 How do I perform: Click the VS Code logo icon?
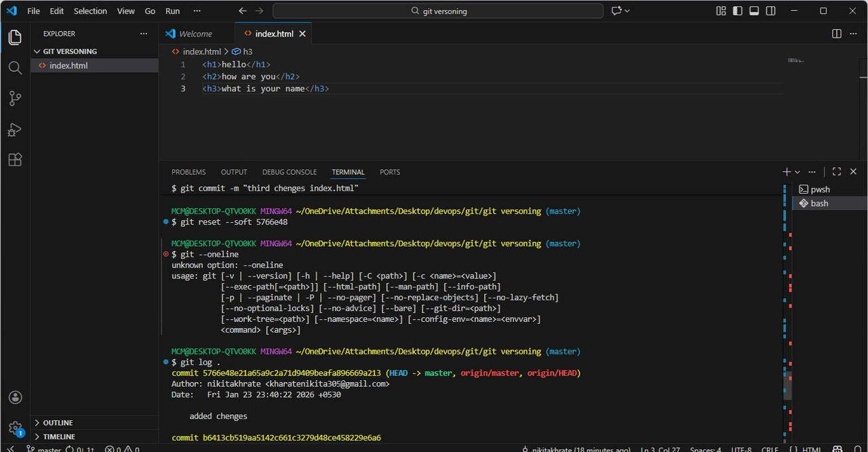click(x=11, y=11)
